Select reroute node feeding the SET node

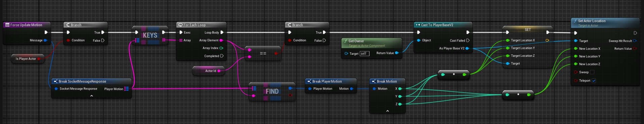(x=454, y=74)
